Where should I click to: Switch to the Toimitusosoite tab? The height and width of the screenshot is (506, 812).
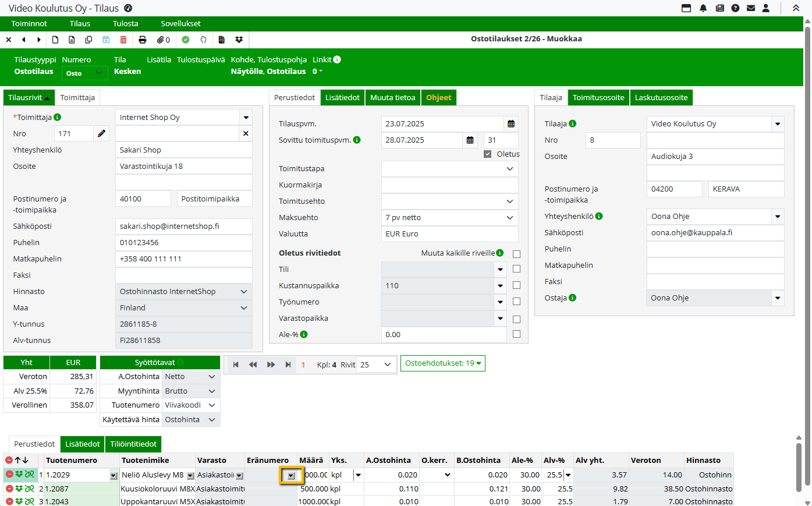coord(598,97)
